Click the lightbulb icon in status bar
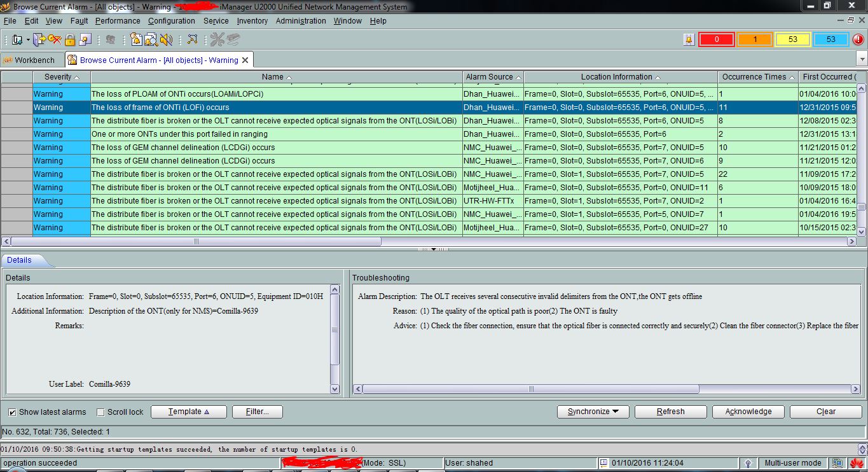The height and width of the screenshot is (472, 868). point(748,463)
